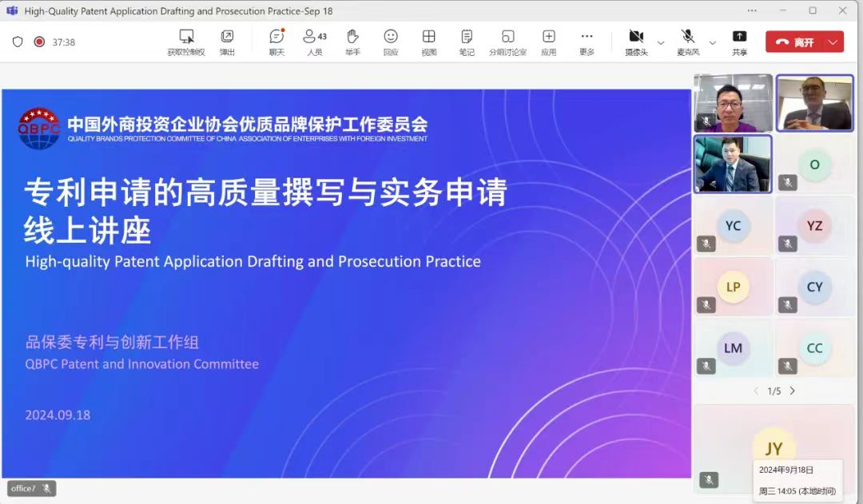
Task: Select the suited man in chair video
Action: click(733, 164)
